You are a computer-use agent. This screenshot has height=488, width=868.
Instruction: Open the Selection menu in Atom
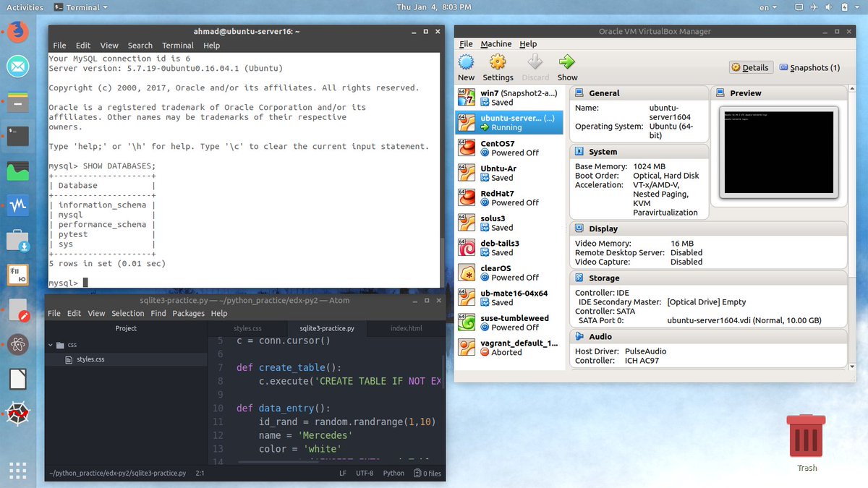128,314
